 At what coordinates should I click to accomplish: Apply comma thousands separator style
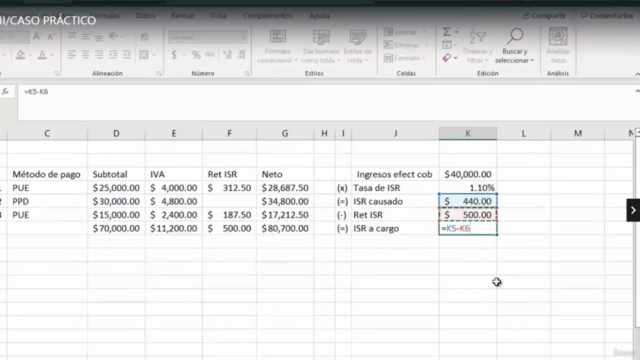210,54
